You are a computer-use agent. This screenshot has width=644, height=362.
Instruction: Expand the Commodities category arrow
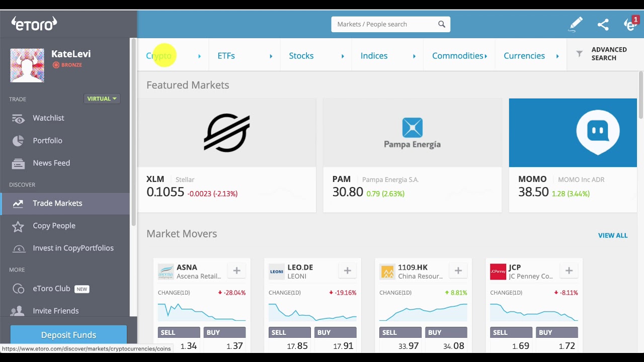click(486, 56)
